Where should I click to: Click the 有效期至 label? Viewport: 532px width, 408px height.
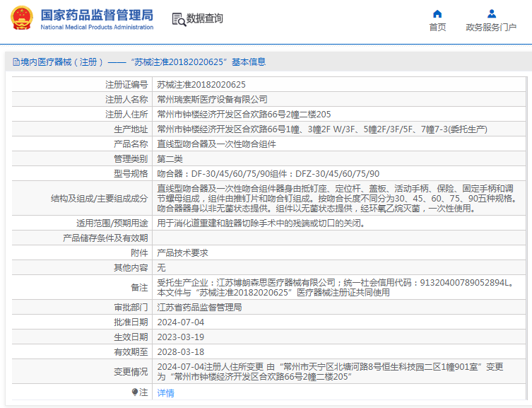[131, 352]
